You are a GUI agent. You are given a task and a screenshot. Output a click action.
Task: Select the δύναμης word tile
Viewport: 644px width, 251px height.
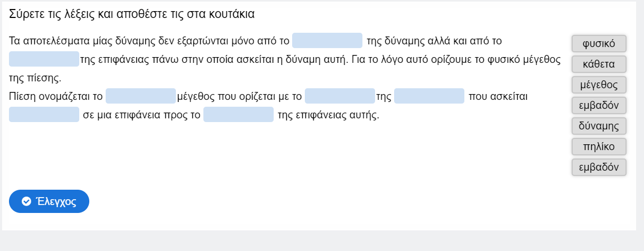(599, 126)
